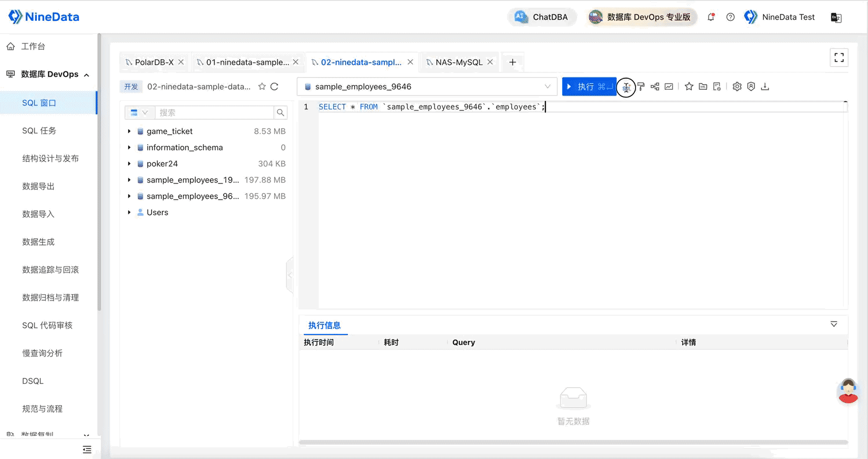Expand the game_ticket database node
Image resolution: width=868 pixels, height=459 pixels.
coord(129,132)
